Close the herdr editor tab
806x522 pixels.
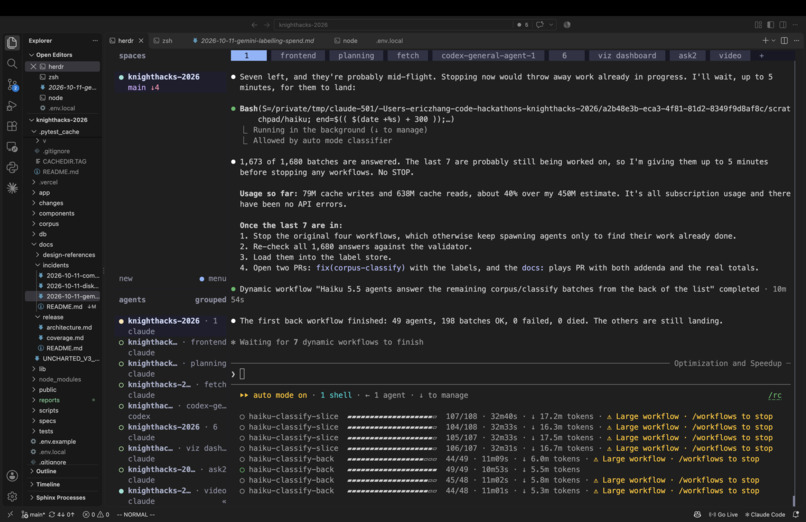tap(141, 41)
